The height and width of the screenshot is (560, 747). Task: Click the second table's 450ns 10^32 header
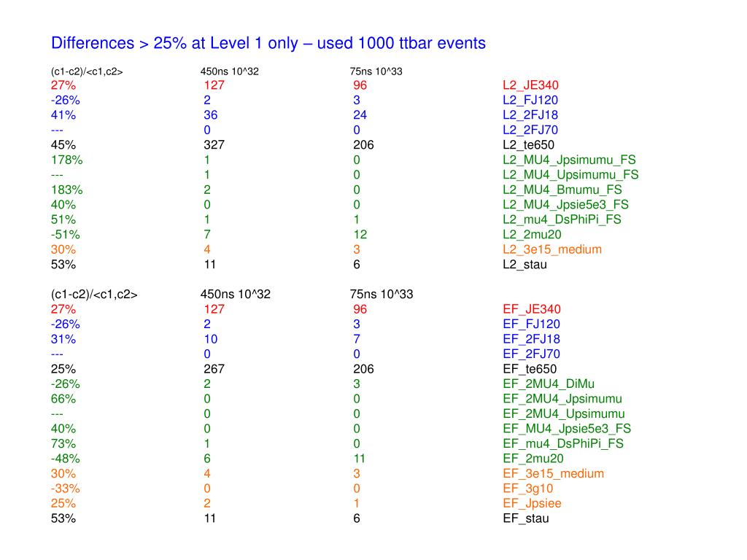pos(236,295)
